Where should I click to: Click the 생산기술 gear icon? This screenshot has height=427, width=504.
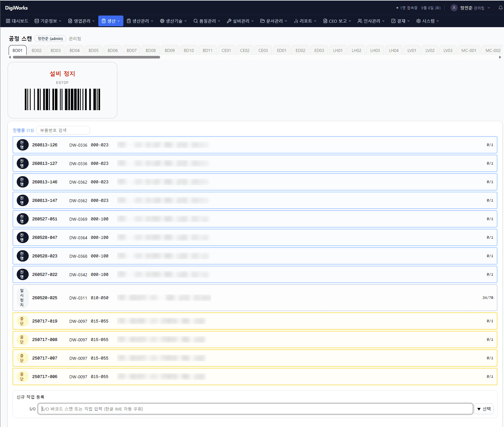pos(162,21)
